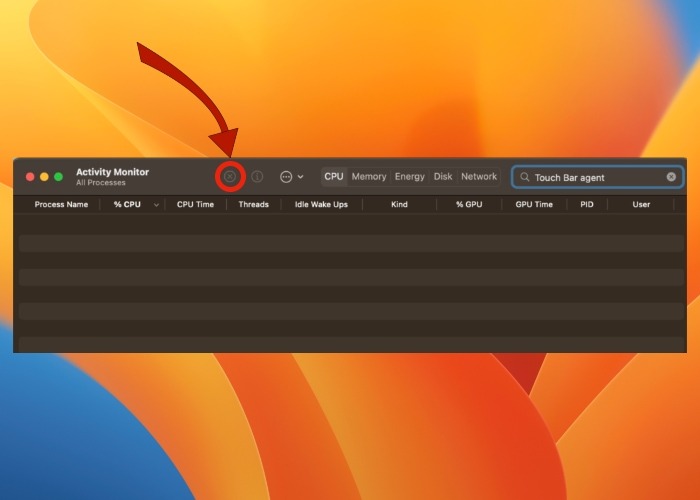Image resolution: width=700 pixels, height=500 pixels.
Task: Open the ellipsis More actions menu
Action: 286,177
